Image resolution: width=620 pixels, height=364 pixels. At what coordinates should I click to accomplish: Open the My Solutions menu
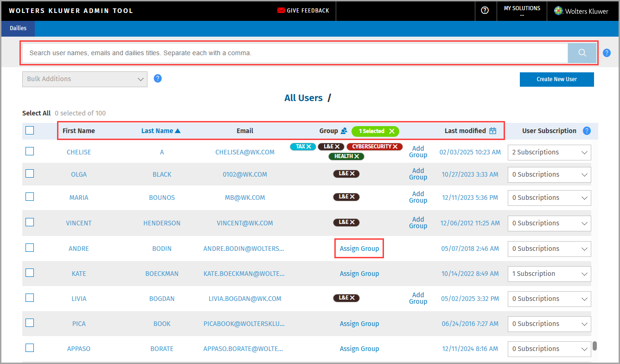522,10
